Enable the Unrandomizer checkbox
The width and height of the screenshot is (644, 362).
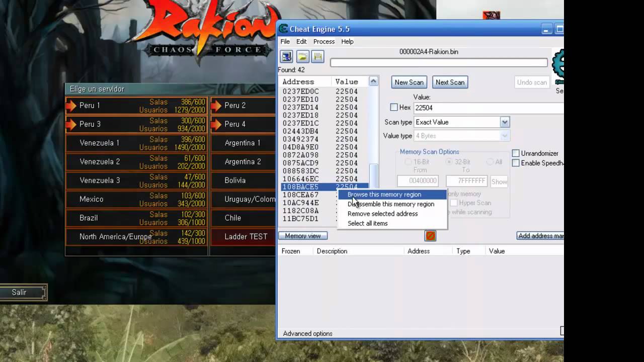(516, 153)
